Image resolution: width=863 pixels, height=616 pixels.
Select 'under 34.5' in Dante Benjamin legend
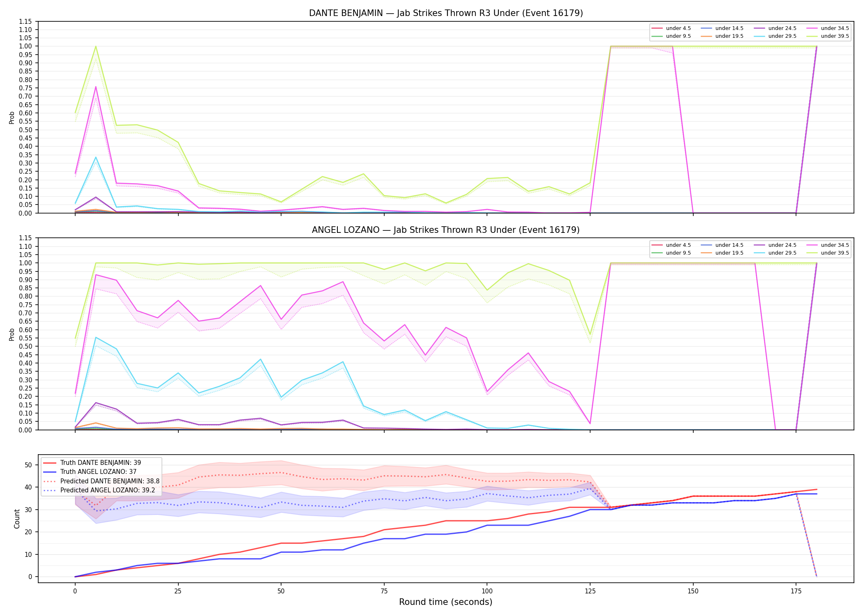point(835,28)
